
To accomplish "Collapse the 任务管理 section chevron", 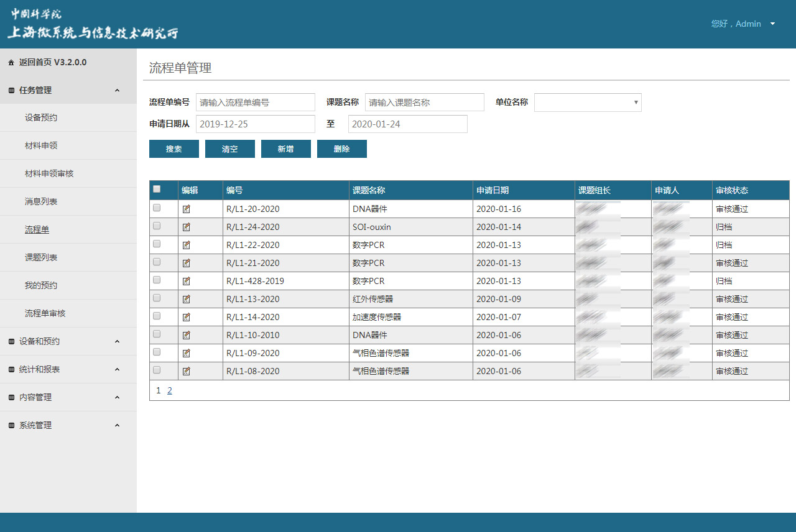I will pyautogui.click(x=118, y=91).
